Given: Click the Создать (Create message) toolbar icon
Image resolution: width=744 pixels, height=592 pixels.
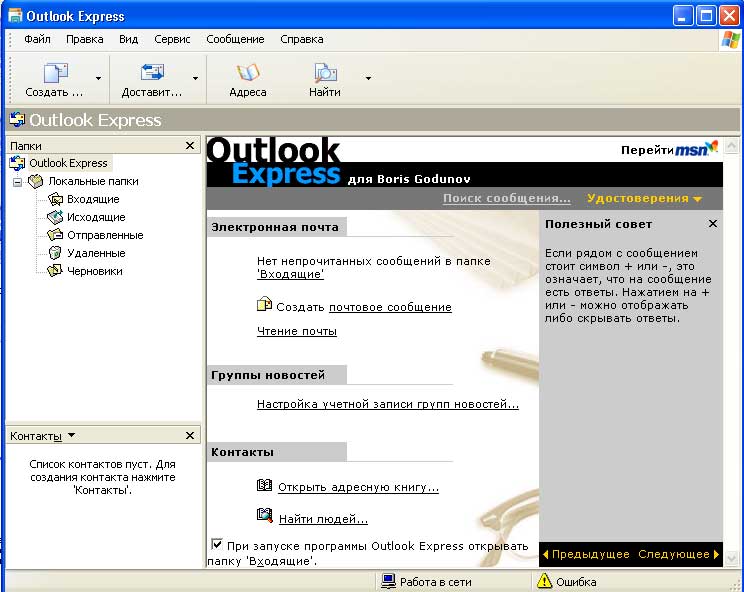Looking at the screenshot, I should click(x=55, y=73).
